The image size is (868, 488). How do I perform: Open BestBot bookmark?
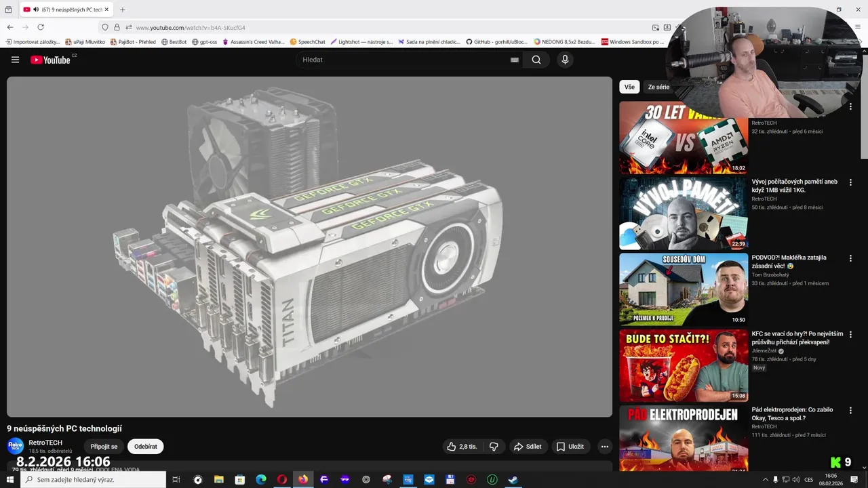click(174, 42)
